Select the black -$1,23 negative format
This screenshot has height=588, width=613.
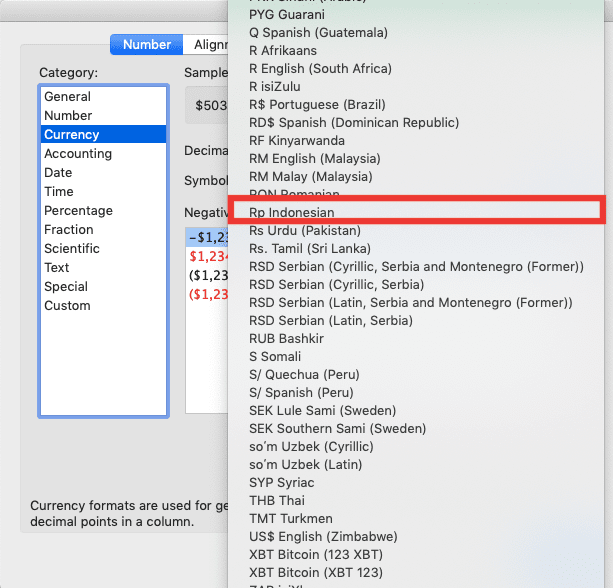207,237
